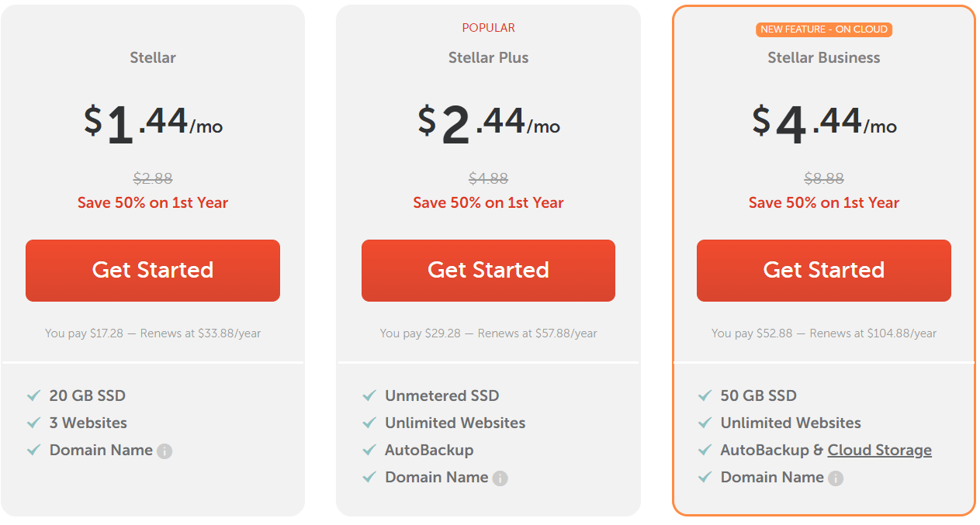This screenshot has height=525, width=980.
Task: Click checkmark beside AutoBackup & Cloud Storage
Action: [x=705, y=450]
